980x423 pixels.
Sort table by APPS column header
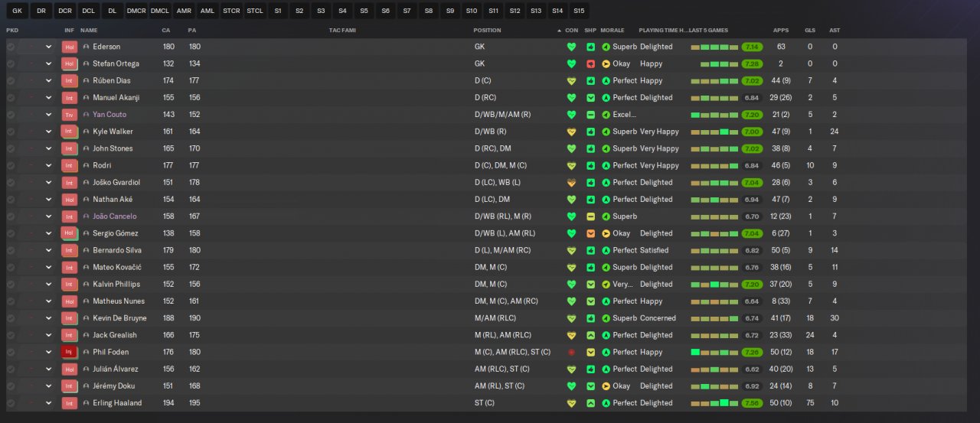781,31
